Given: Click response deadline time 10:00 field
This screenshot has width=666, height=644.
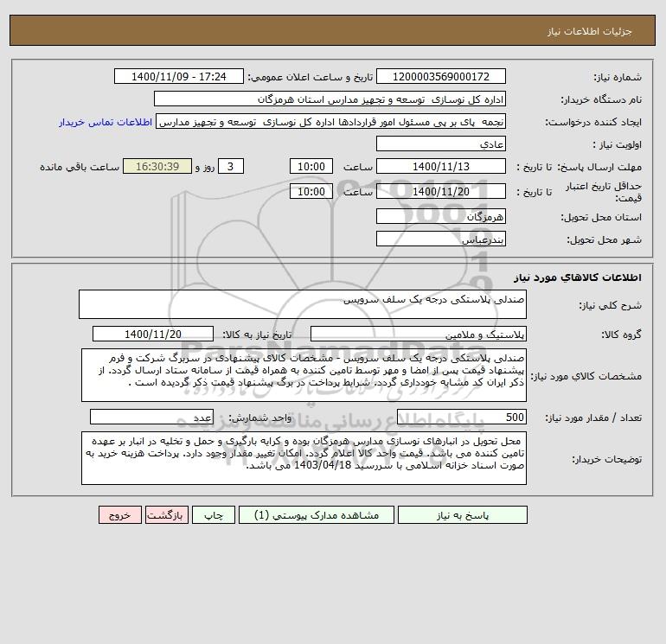Looking at the screenshot, I should [311, 167].
